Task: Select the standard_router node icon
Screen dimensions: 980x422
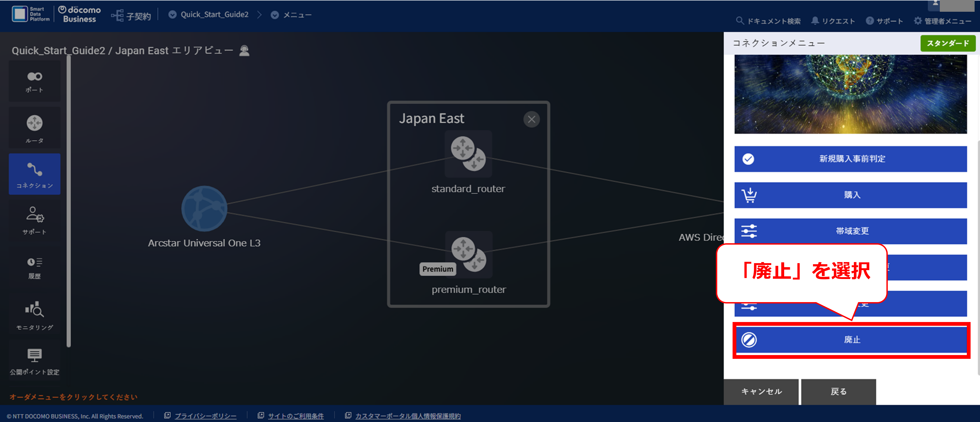Action: coord(468,153)
